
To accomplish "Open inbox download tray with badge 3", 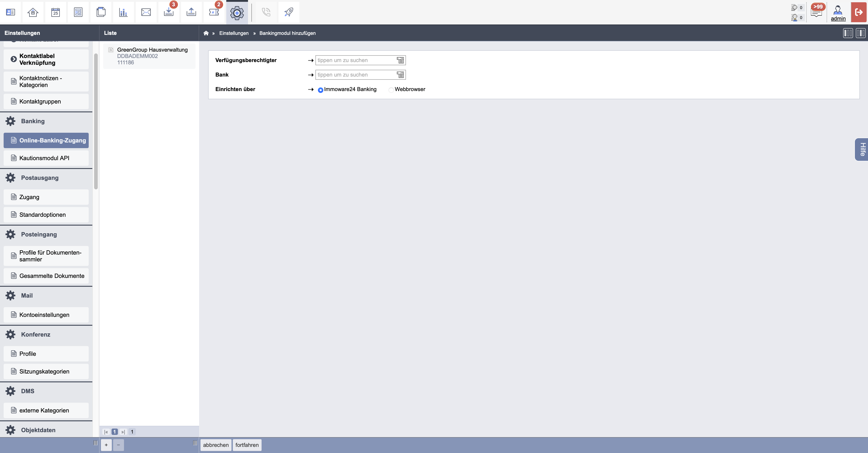I will pos(169,12).
